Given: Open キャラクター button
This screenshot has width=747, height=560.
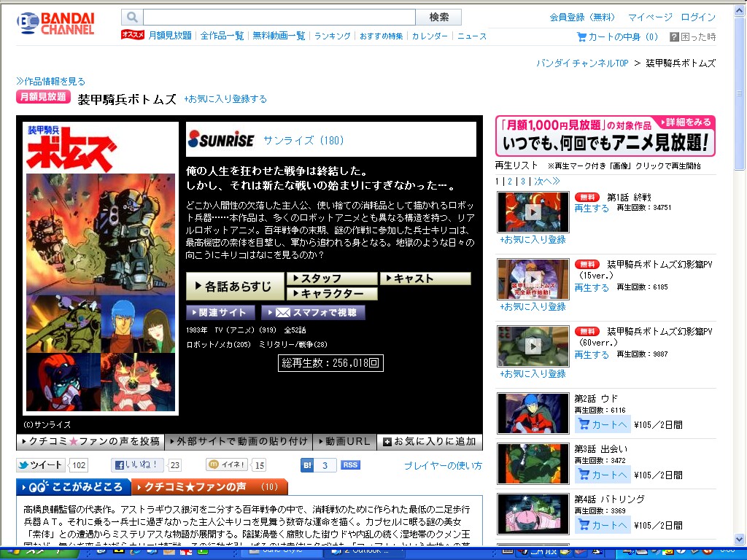Looking at the screenshot, I should [332, 293].
